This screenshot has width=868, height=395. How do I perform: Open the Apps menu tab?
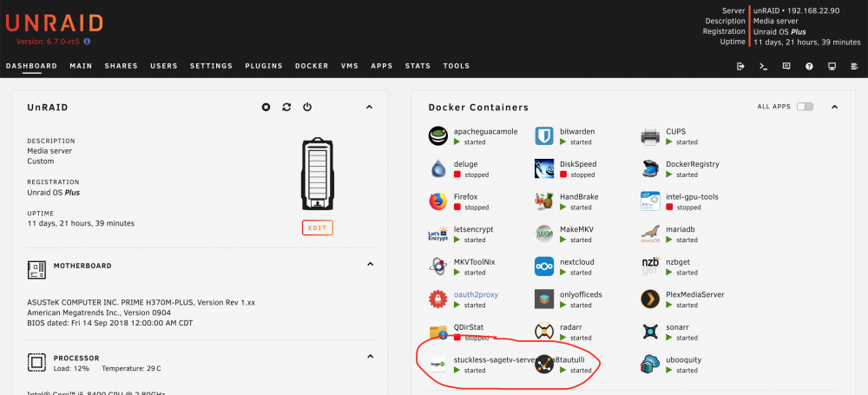coord(382,66)
